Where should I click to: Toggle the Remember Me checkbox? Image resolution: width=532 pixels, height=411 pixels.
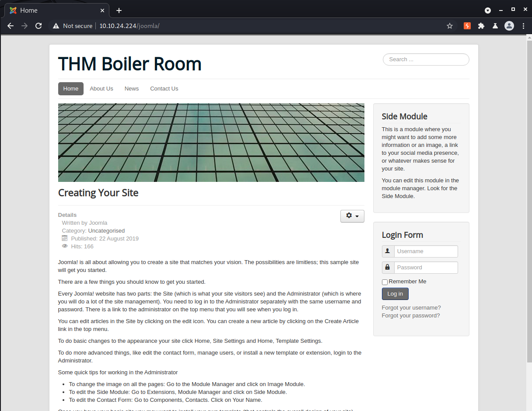(x=385, y=282)
